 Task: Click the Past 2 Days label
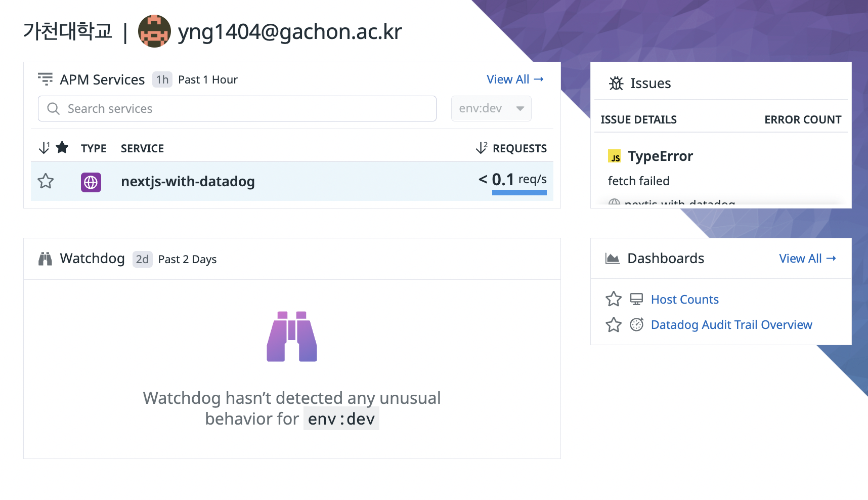tap(187, 259)
